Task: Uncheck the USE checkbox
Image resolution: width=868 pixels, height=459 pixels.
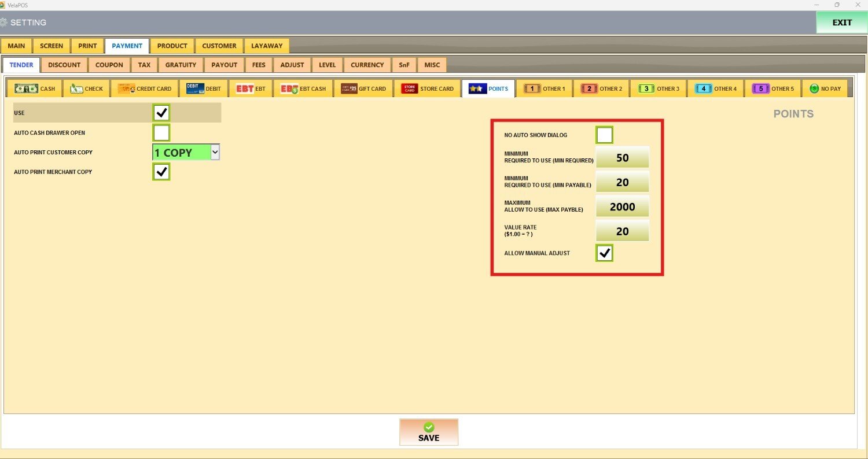Action: [x=161, y=112]
